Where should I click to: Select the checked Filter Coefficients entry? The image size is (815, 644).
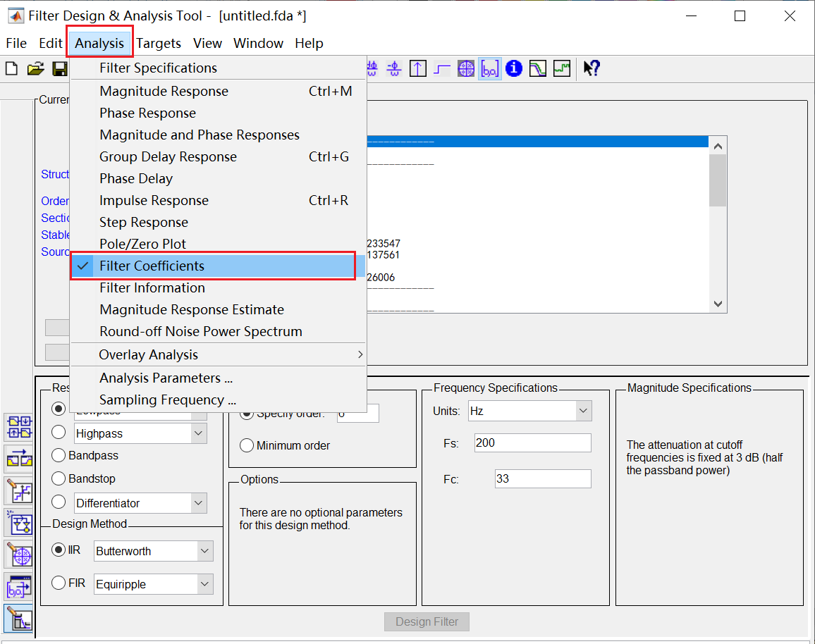218,266
